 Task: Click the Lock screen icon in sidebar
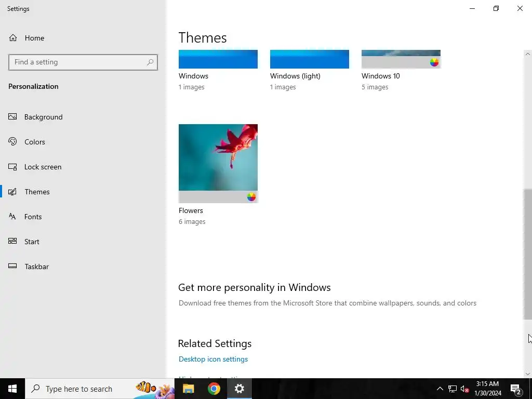(12, 167)
